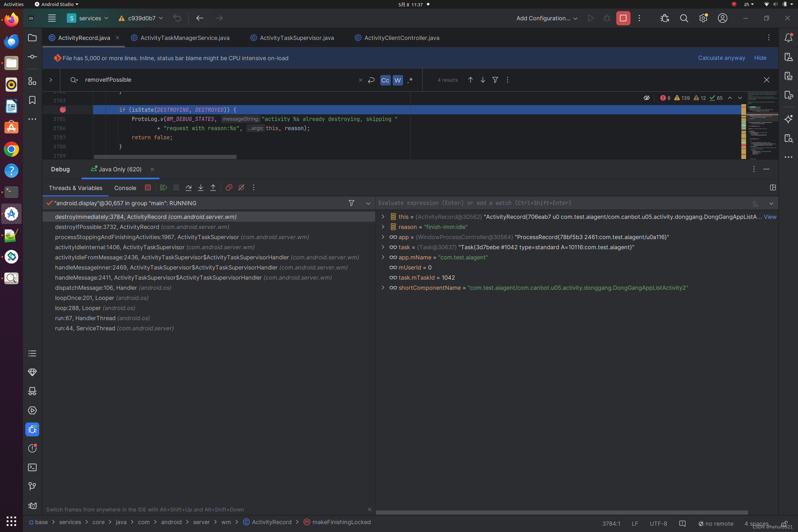Click the UTF-8 encoding status widget
Viewport: 798px width, 532px height.
pyautogui.click(x=658, y=523)
